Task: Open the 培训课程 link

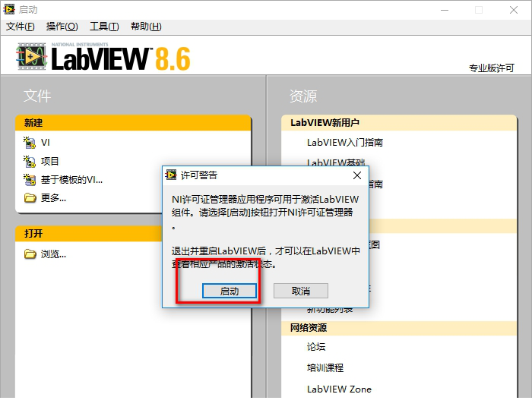Action: click(x=325, y=367)
